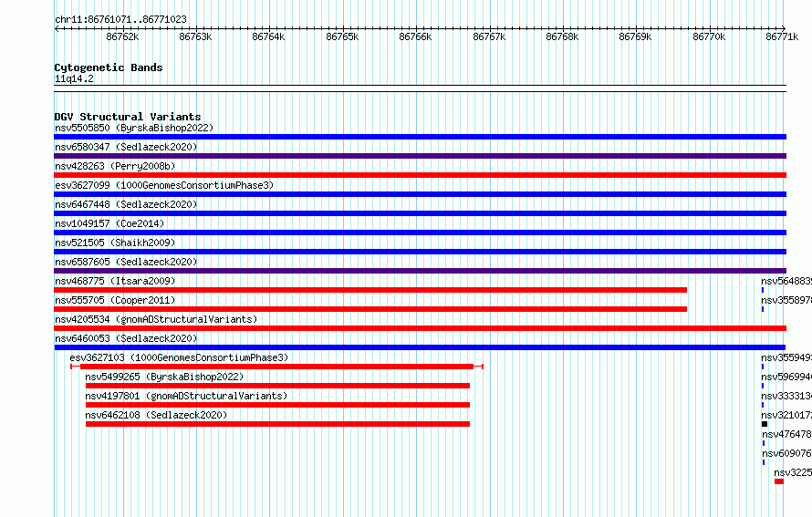Click the blue bar under esv3627099
812x517 pixels.
420,194
